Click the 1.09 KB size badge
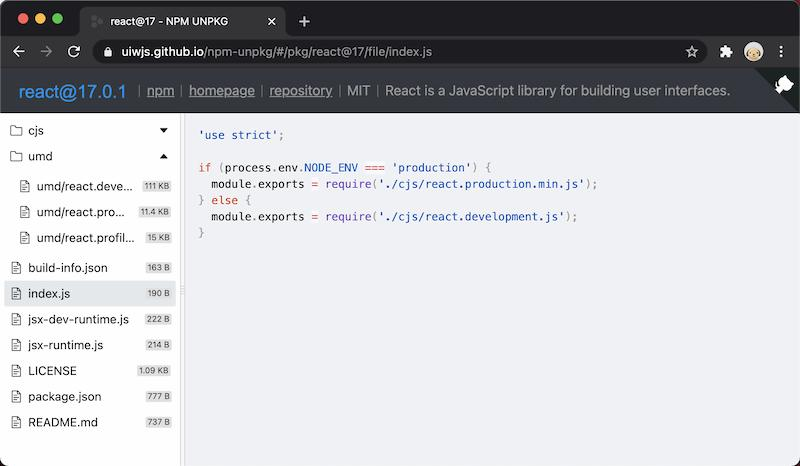The height and width of the screenshot is (466, 800). click(x=154, y=371)
